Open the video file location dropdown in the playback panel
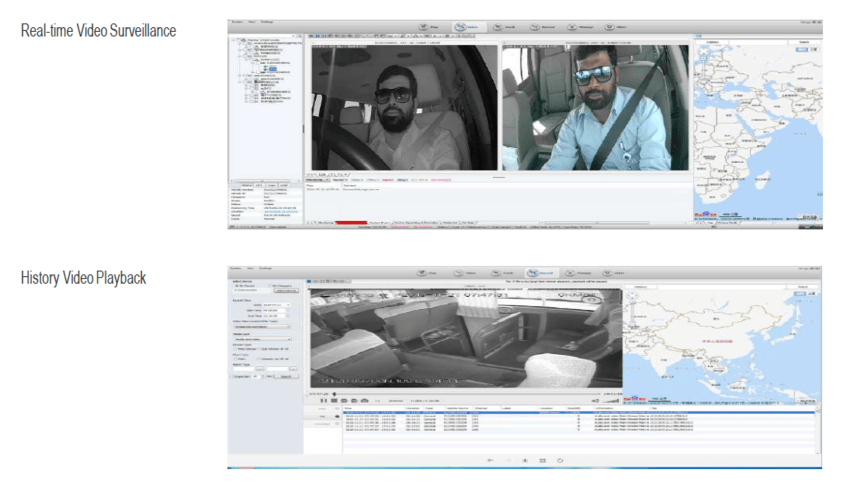This screenshot has height=500, width=854. coord(262,326)
